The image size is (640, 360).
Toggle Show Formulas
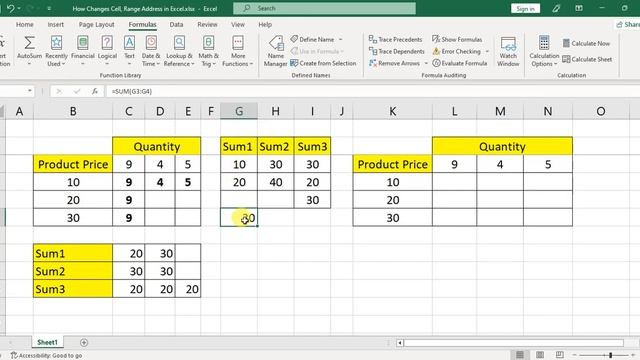457,39
